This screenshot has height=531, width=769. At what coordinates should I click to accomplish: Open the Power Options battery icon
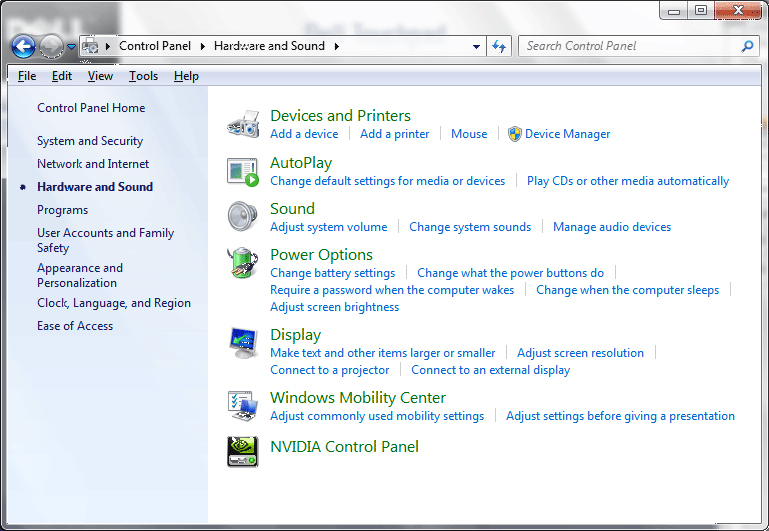point(242,263)
